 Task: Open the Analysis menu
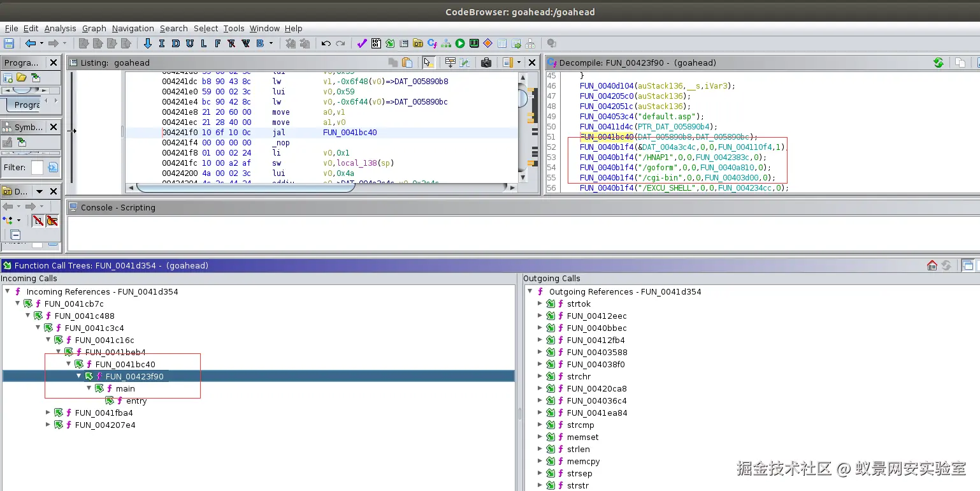coord(60,28)
